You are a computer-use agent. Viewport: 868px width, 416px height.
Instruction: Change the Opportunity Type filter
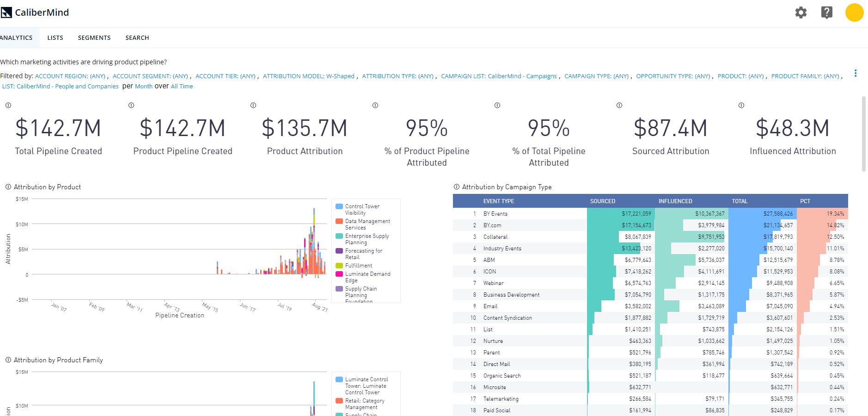point(673,76)
